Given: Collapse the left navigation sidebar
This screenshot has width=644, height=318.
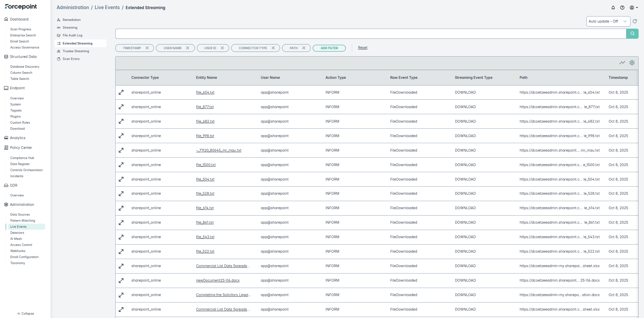Looking at the screenshot, I should [26, 314].
